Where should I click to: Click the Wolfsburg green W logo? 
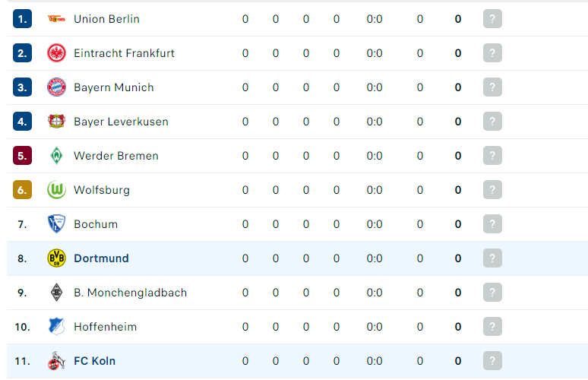[x=56, y=189]
